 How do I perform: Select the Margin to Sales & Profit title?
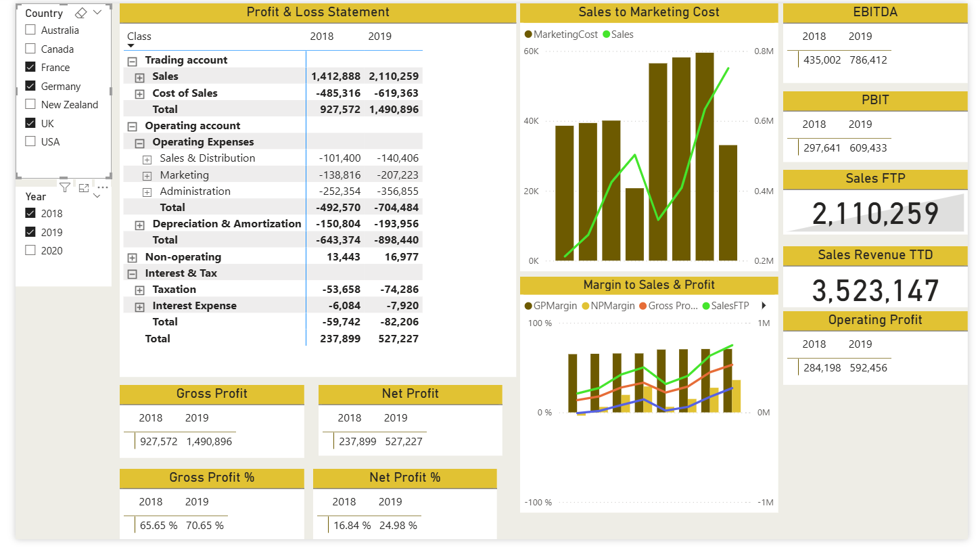[x=649, y=285]
